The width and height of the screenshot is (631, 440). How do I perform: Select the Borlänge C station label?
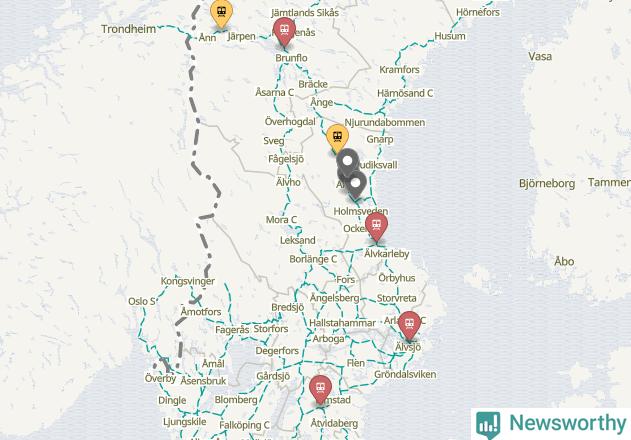coord(313,259)
